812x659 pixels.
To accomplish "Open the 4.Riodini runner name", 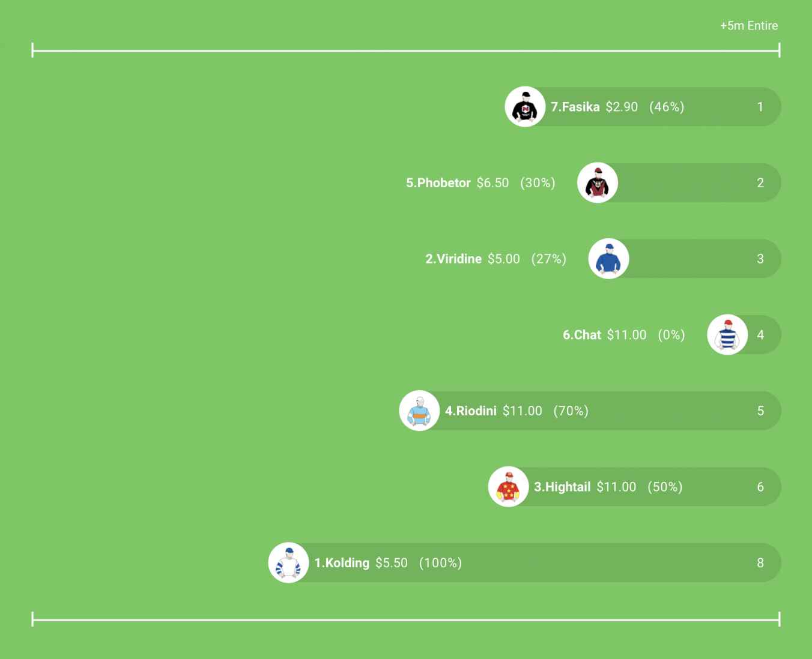I will pyautogui.click(x=471, y=411).
